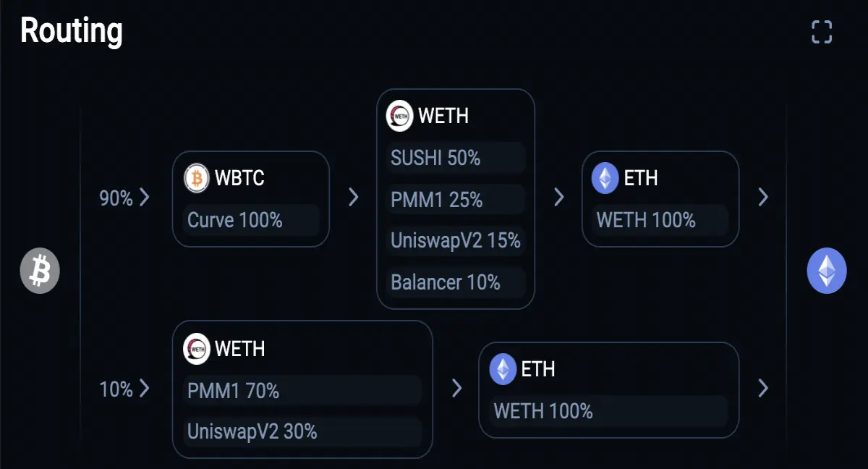
Task: Click chevron next to 10% split
Action: 144,389
